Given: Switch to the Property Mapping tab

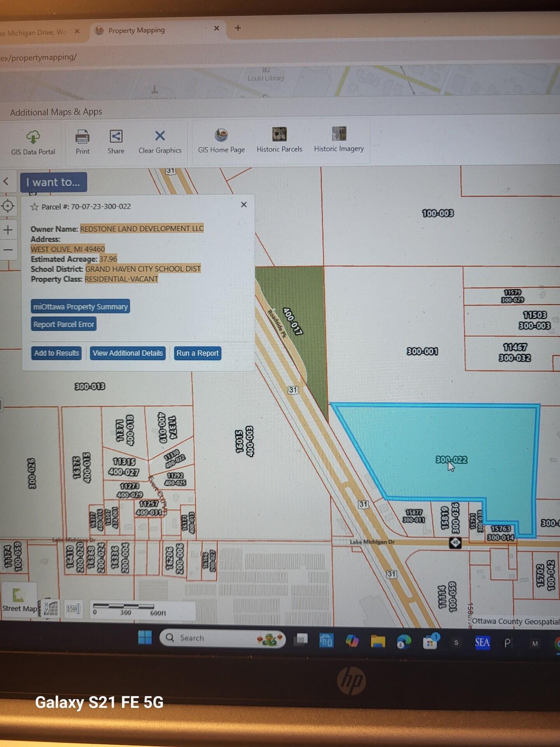Looking at the screenshot, I should 136,30.
